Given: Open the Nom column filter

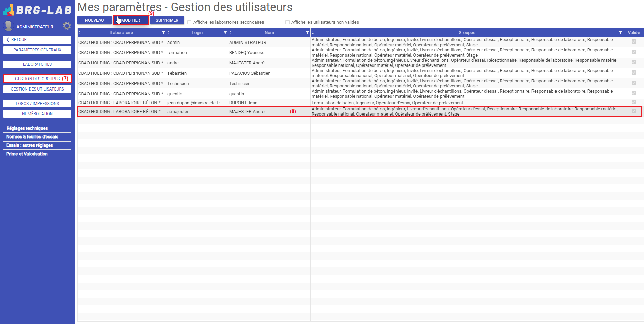Looking at the screenshot, I should tap(307, 33).
